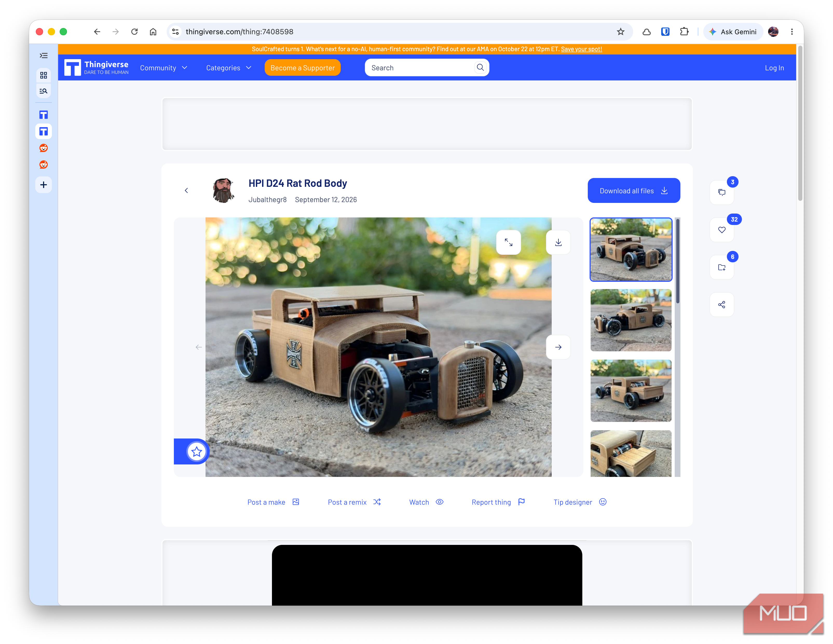833x644 pixels.
Task: Go to the browser home page
Action: coord(153,32)
